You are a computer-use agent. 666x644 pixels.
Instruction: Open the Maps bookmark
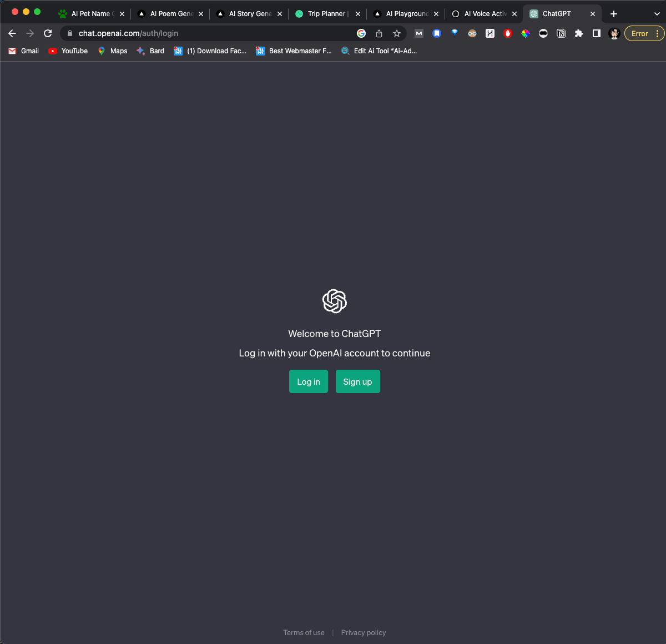coord(113,51)
